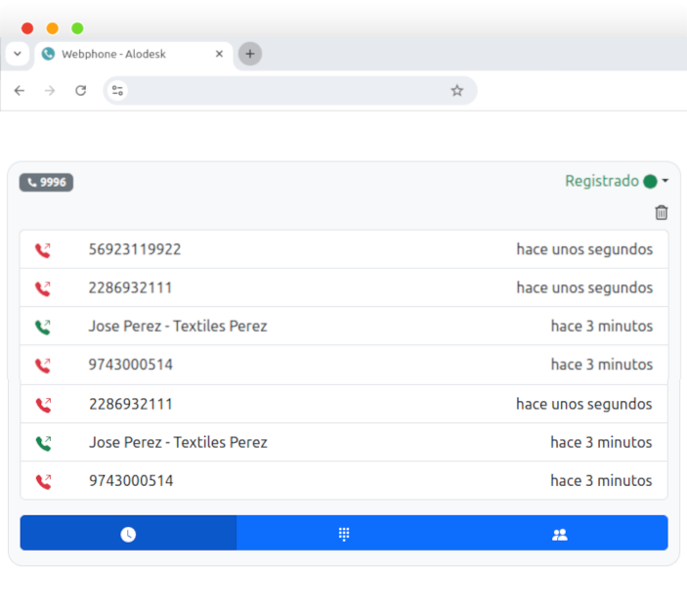Click the browser forward arrow
This screenshot has height=616, width=687.
50,91
